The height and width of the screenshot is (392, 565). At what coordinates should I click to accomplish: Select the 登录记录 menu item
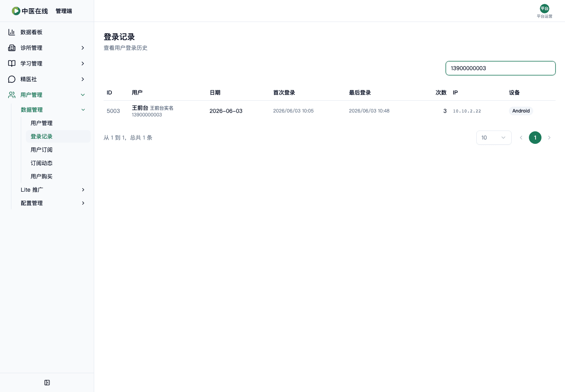click(x=58, y=136)
